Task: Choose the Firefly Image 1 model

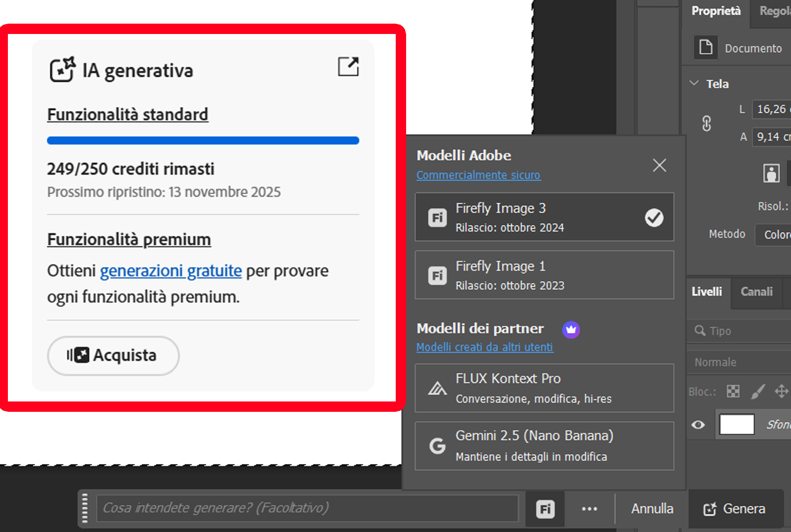Action: (545, 275)
